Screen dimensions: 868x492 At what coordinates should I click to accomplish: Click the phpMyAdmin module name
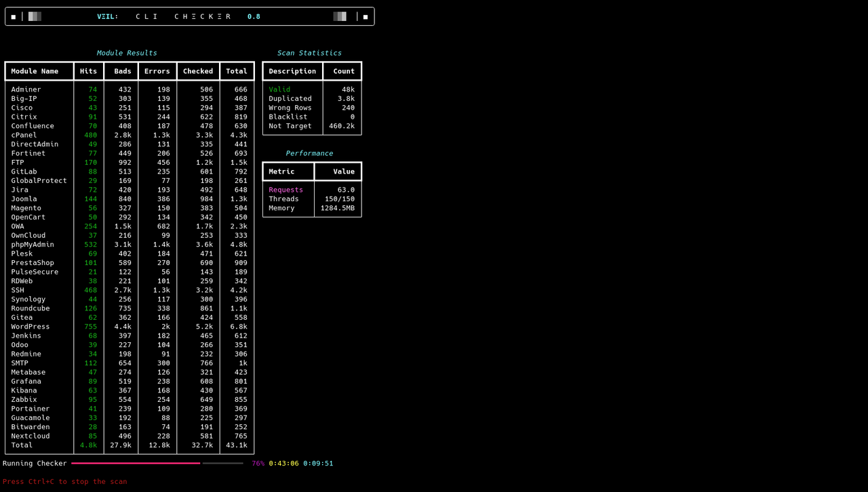point(33,245)
